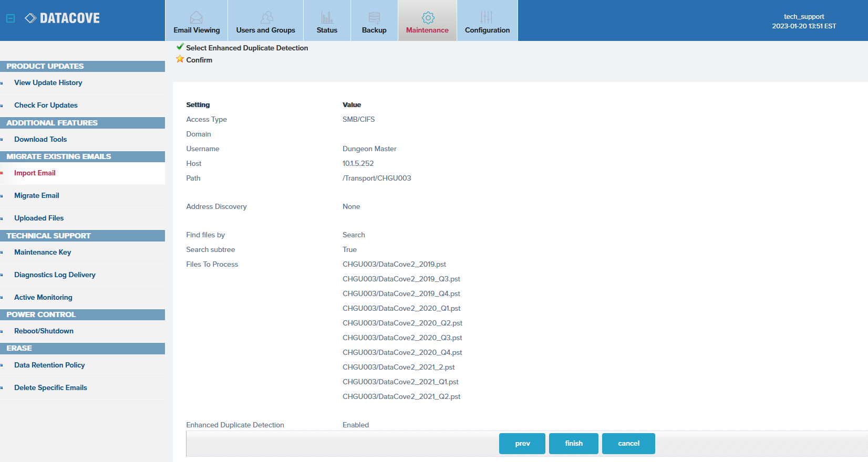This screenshot has width=868, height=462.
Task: Click the Email Viewing envelope icon
Action: coord(196,17)
